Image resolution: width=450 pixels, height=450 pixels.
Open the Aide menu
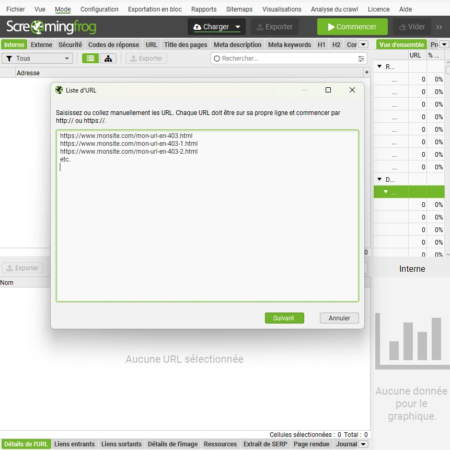405,9
